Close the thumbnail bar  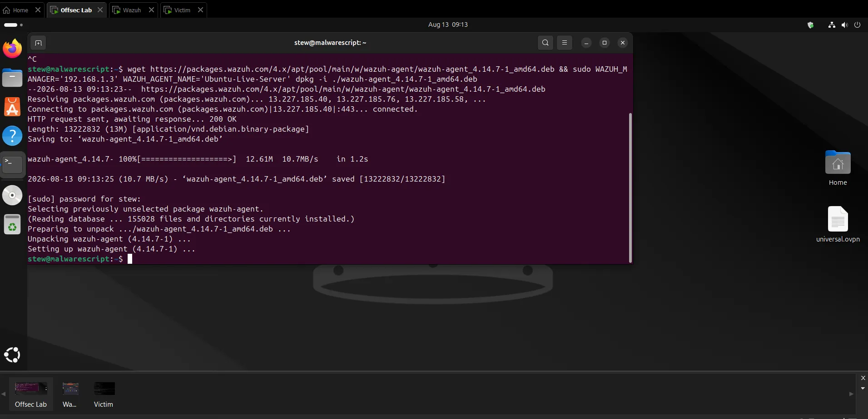point(863,378)
